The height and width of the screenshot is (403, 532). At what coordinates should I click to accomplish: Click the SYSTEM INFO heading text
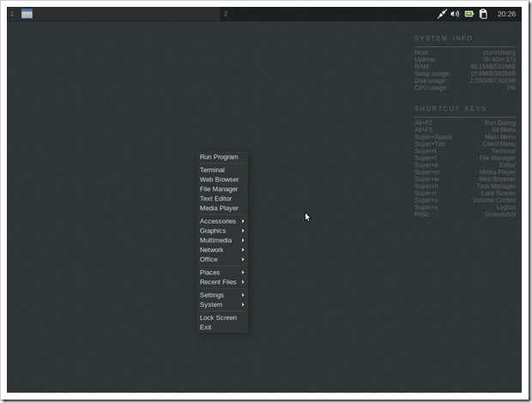pos(443,39)
